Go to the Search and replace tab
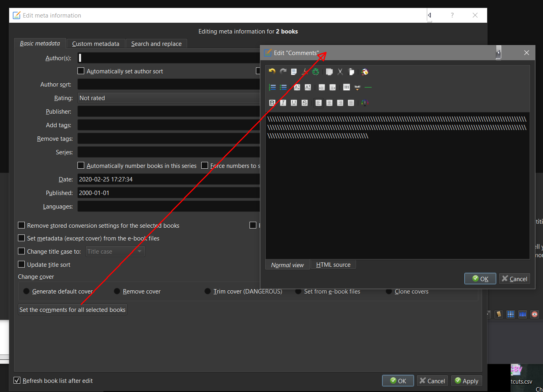The image size is (543, 392). [157, 44]
